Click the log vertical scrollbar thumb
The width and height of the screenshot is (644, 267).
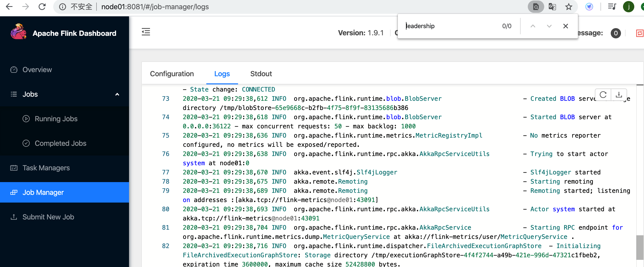coord(640,248)
